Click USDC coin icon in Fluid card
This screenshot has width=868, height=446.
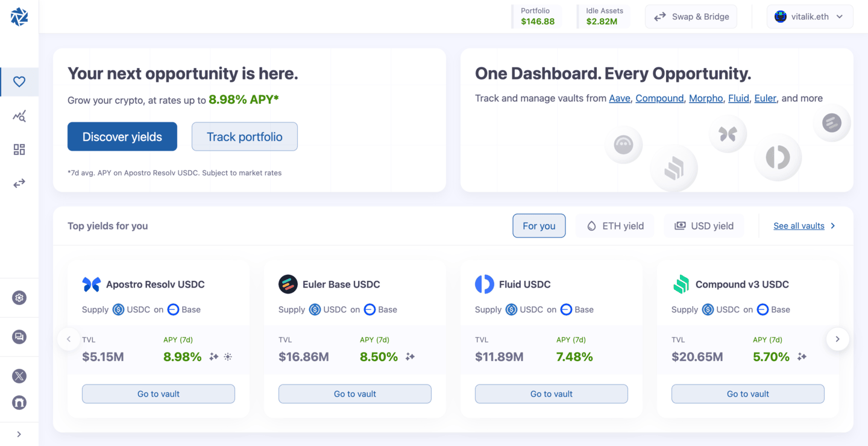point(511,310)
